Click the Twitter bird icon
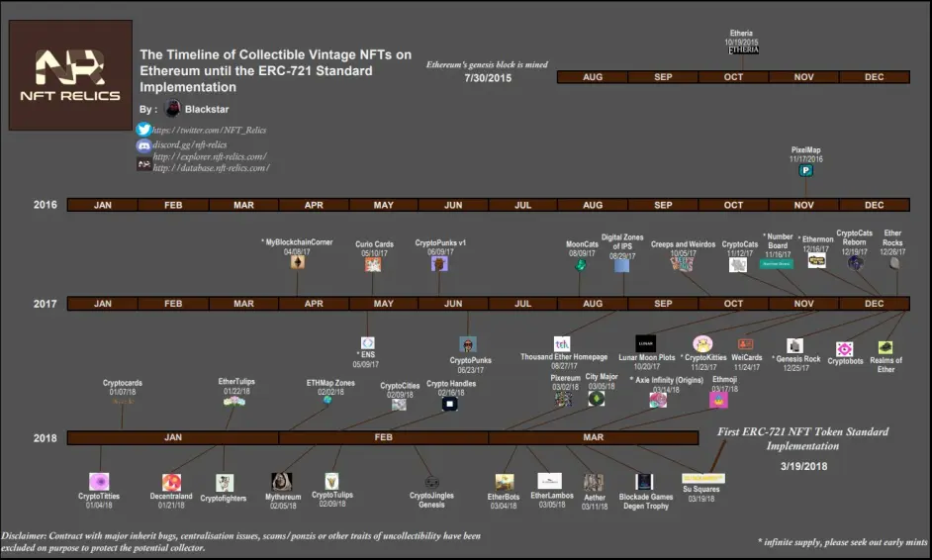Viewport: 932px width, 560px height. (x=143, y=129)
